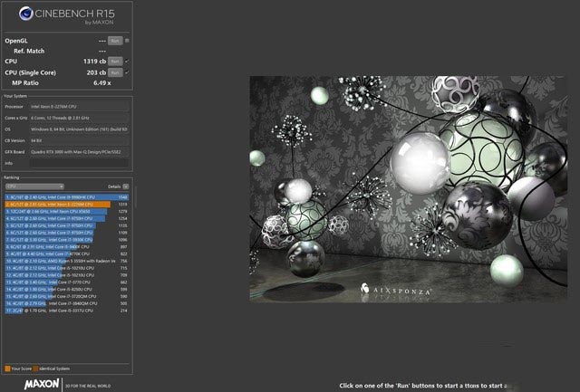Click the orange Your Score legend swatch
Screen dimensions: 580x392
[x=7, y=368]
